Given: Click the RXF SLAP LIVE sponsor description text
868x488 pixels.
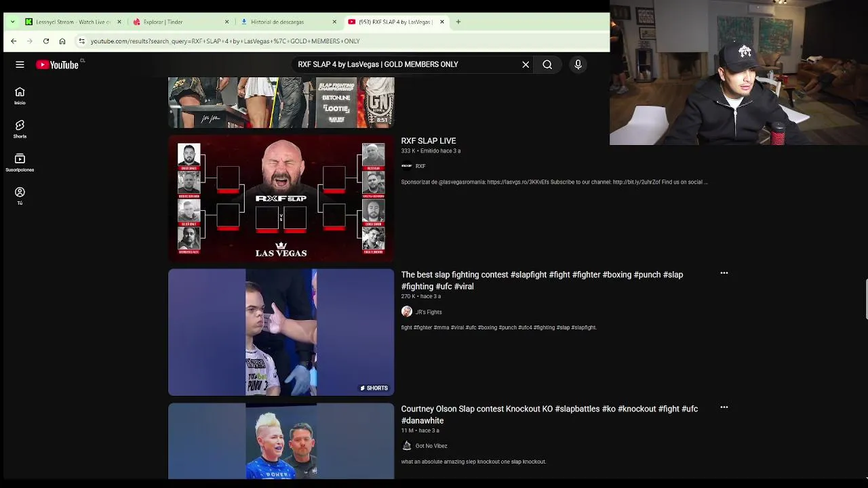Looking at the screenshot, I should click(554, 182).
